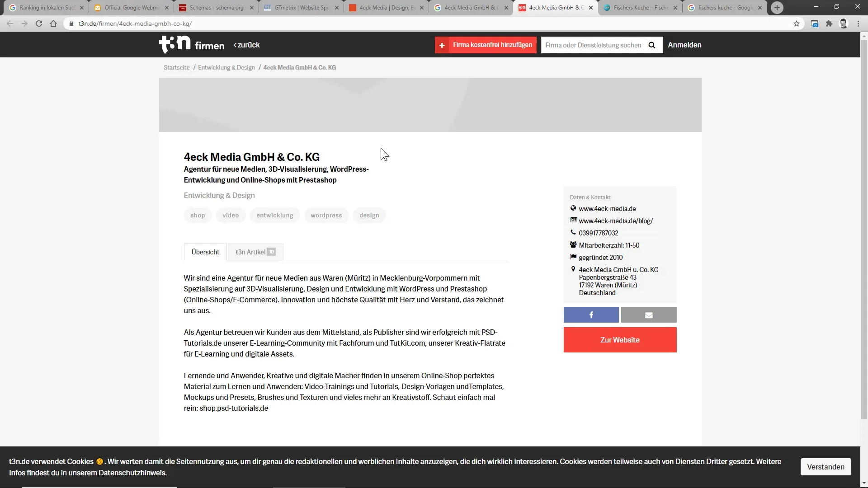Click the search magnifier icon
Image resolution: width=868 pixels, height=488 pixels.
652,45
